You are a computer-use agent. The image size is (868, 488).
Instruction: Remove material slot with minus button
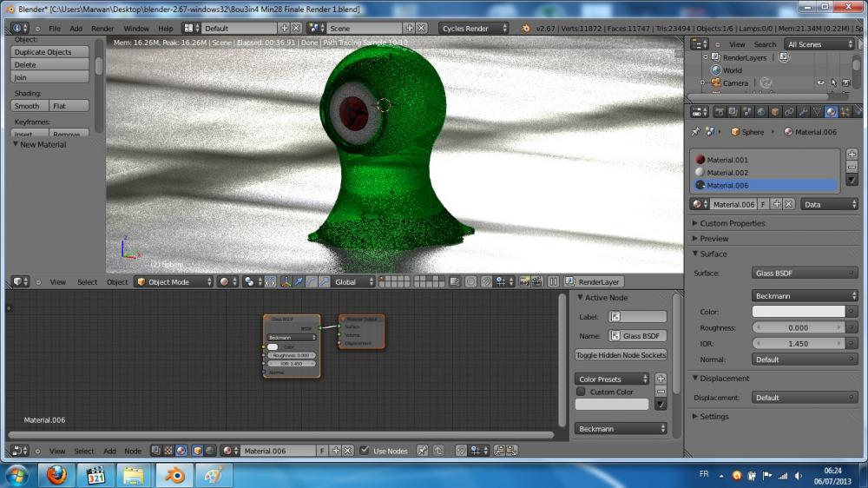pyautogui.click(x=852, y=166)
